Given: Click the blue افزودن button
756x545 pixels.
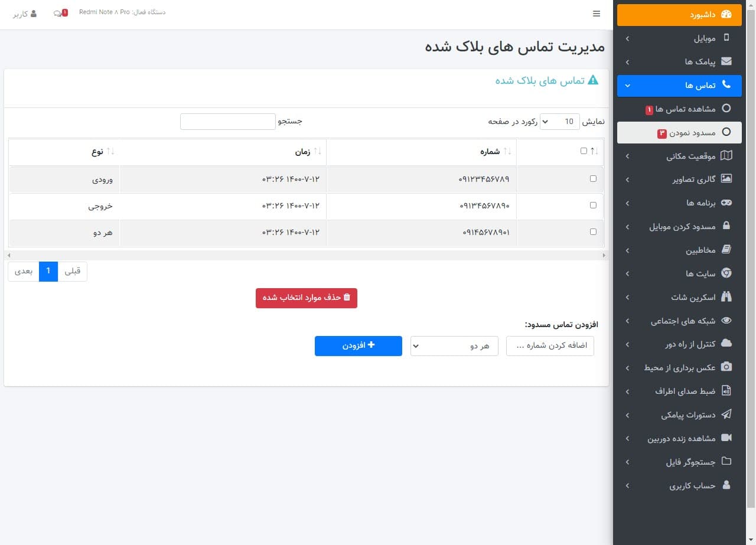Looking at the screenshot, I should coord(358,346).
